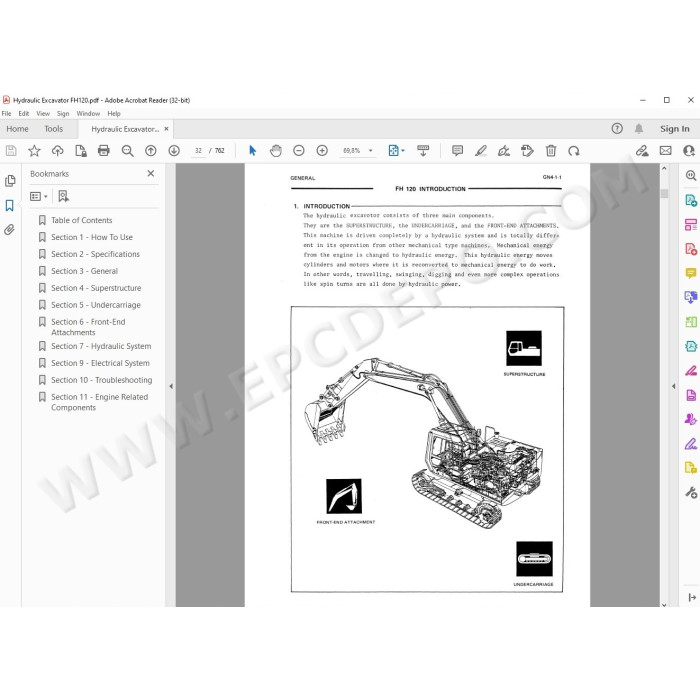Image resolution: width=700 pixels, height=700 pixels.
Task: Select the Hand pan tool
Action: [276, 151]
